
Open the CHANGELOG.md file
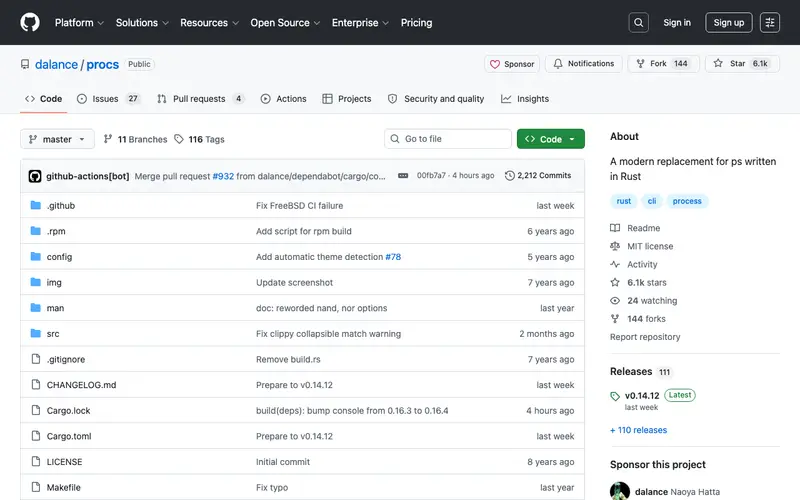(x=82, y=385)
